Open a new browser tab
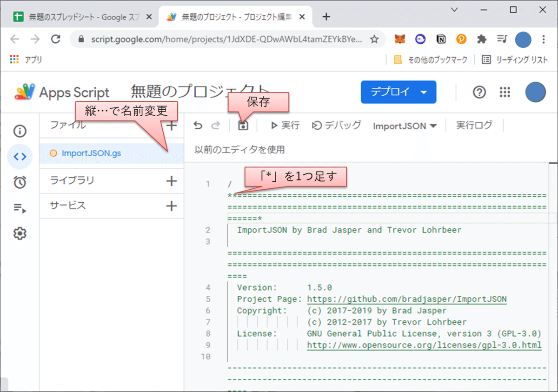Viewport: 558px width, 392px height. coord(326,17)
